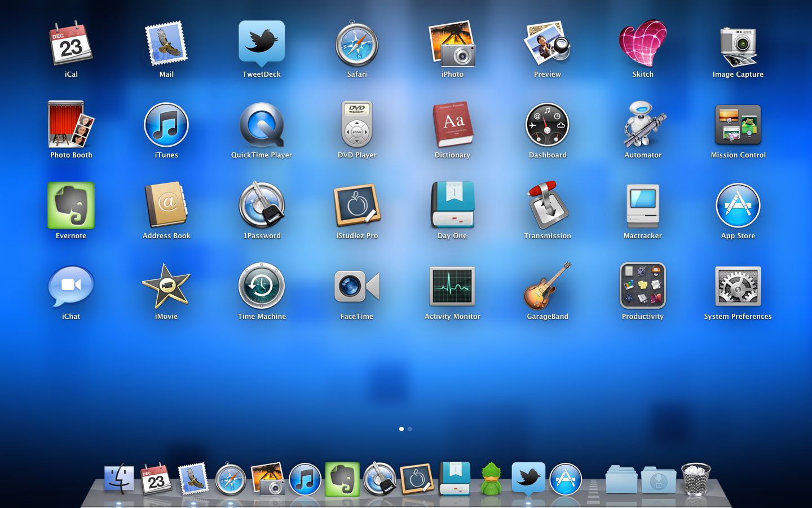Open QuickTime Player
The height and width of the screenshot is (508, 812).
(262, 125)
